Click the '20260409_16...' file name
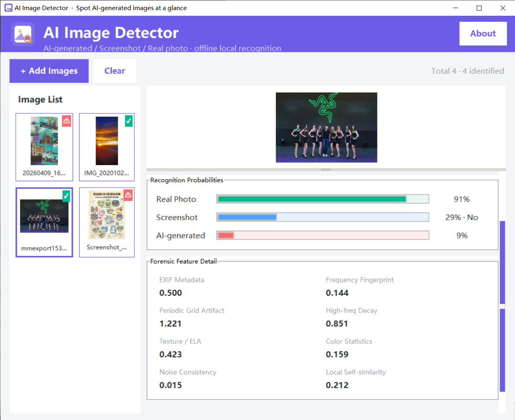This screenshot has width=515, height=420. (44, 173)
